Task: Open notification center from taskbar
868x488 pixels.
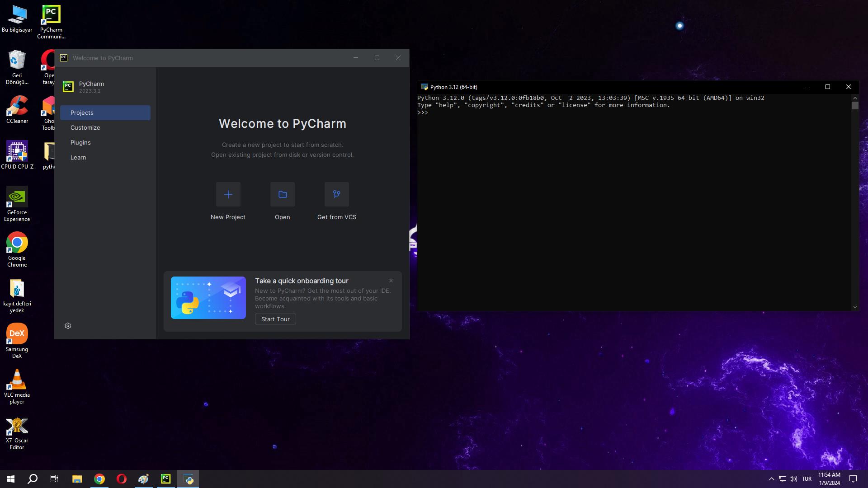Action: click(853, 479)
